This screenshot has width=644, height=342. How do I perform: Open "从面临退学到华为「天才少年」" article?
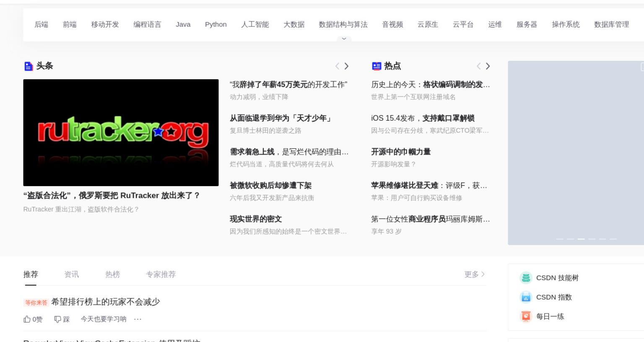click(x=281, y=118)
